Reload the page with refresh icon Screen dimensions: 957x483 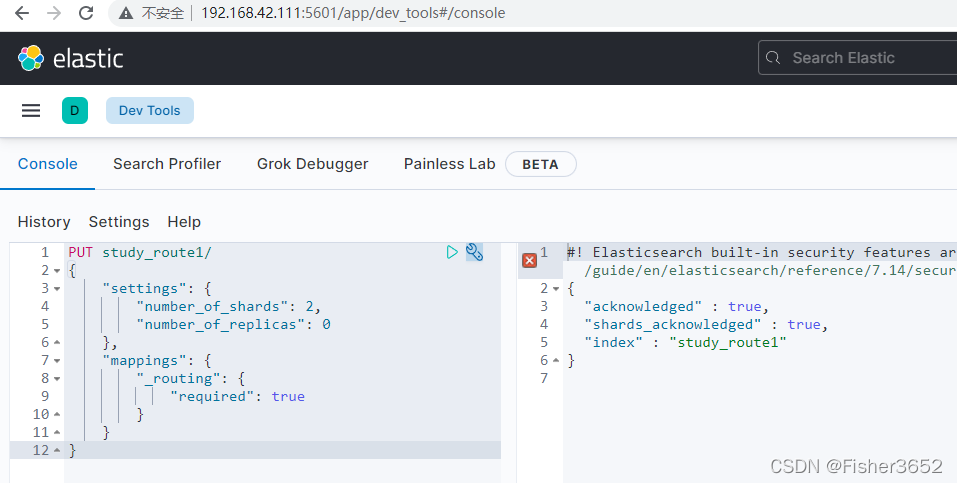click(x=86, y=13)
